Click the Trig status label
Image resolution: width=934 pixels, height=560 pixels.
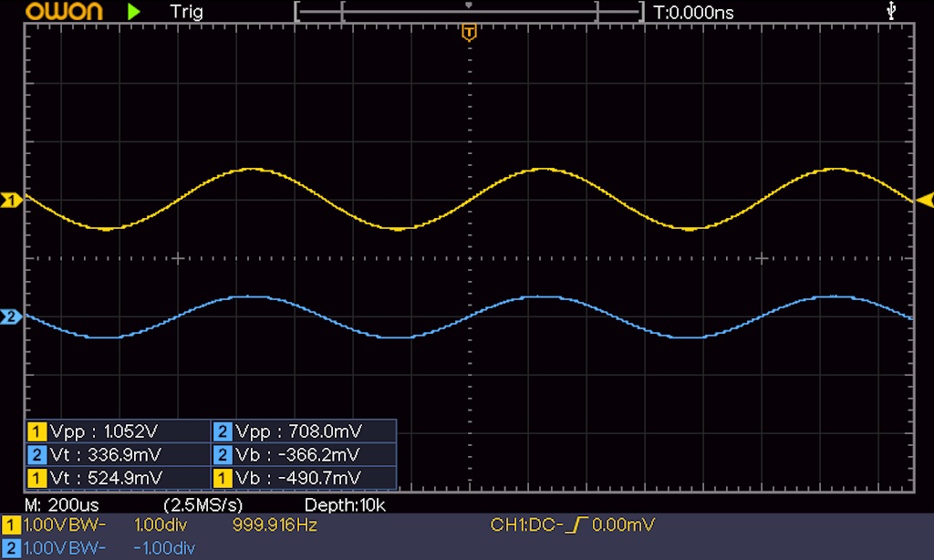pyautogui.click(x=186, y=12)
